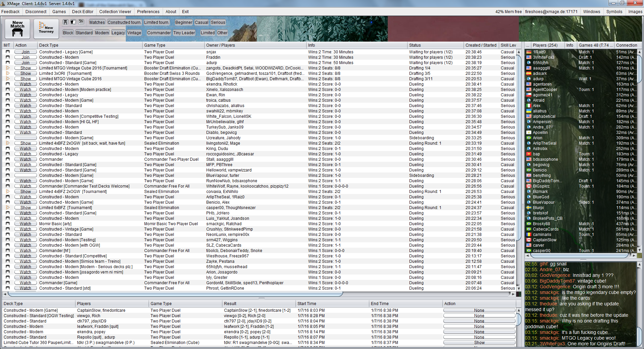Toggle the Modern format filter
The image size is (644, 349).
(x=102, y=33)
